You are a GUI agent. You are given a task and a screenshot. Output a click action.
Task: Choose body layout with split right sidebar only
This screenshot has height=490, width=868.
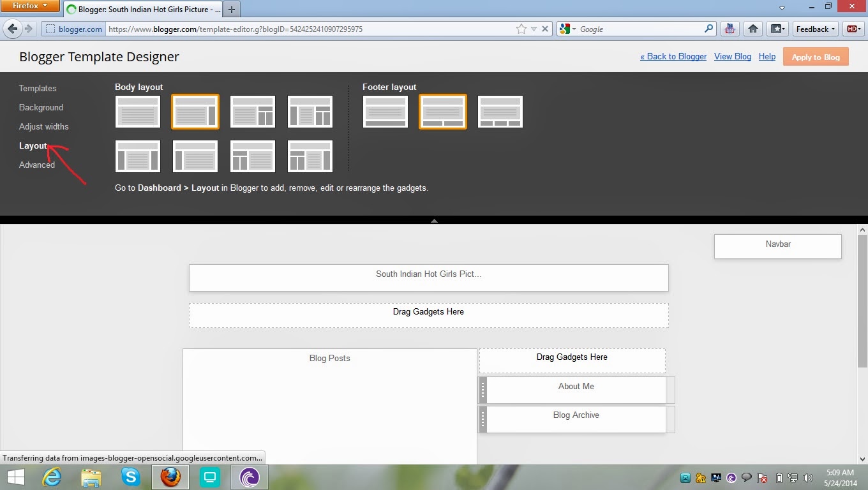click(253, 112)
